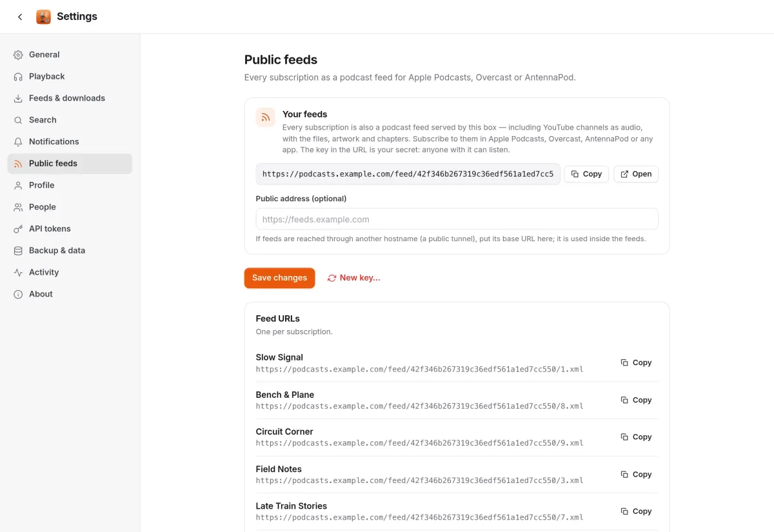Copy the main feed URL
The width and height of the screenshot is (774, 532).
[x=586, y=174]
